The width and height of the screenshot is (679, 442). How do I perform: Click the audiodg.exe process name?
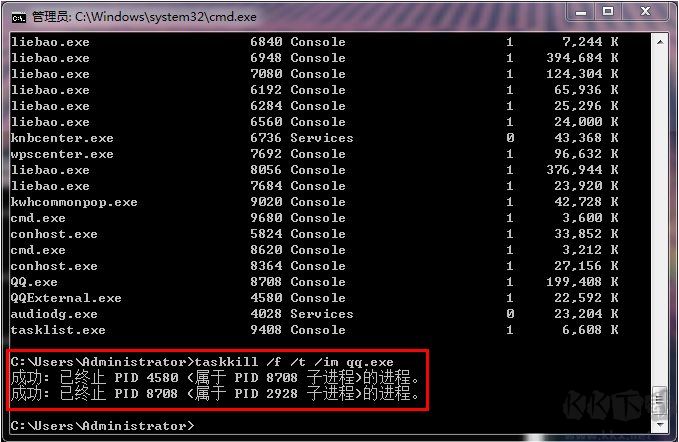[x=54, y=314]
